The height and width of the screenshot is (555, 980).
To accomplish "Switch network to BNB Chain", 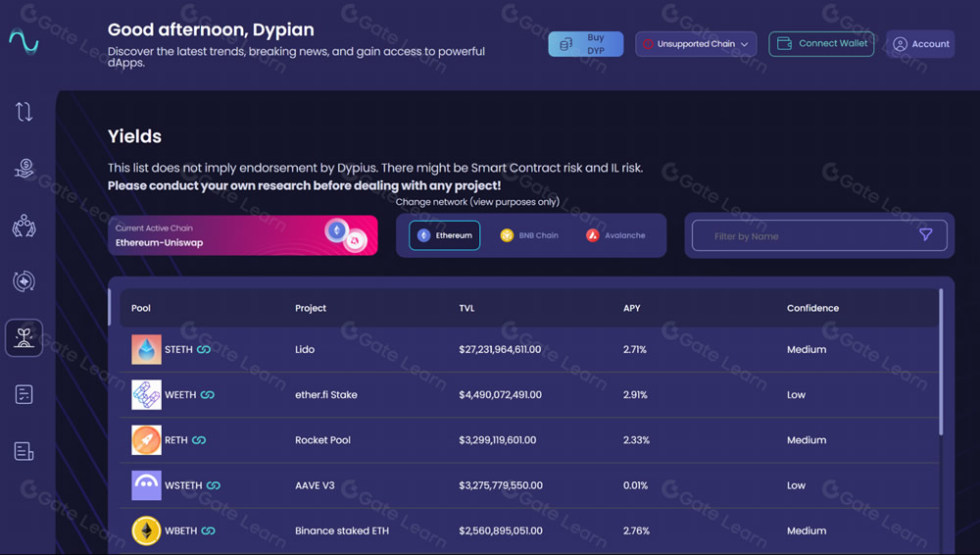I will [529, 235].
